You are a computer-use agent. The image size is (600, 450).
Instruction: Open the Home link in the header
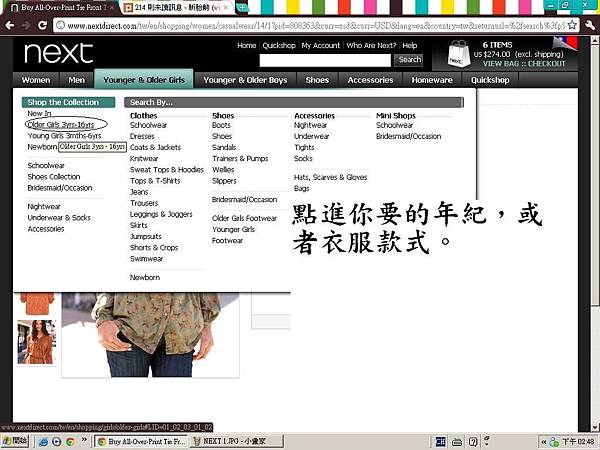tap(246, 46)
